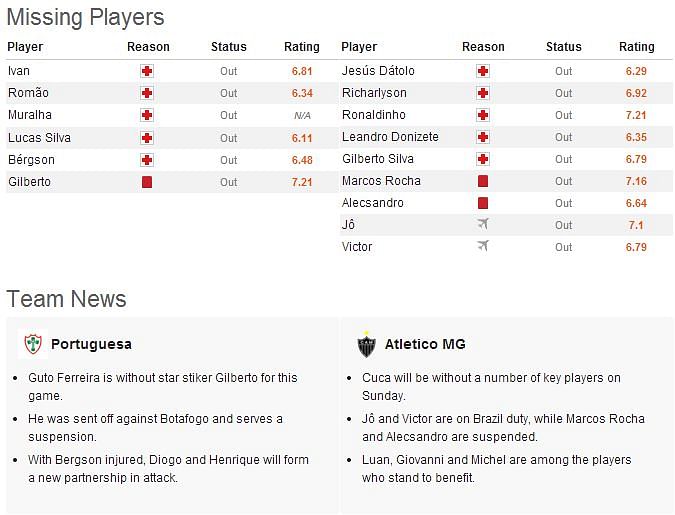
Task: Click Muralha's injury cross icon
Action: (x=147, y=115)
